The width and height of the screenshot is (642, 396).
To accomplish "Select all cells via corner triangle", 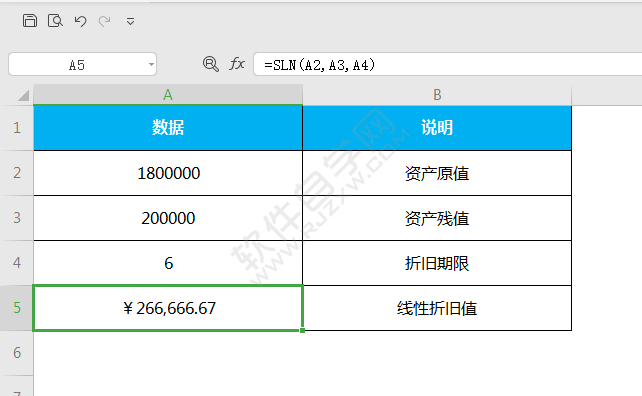I will (23, 95).
